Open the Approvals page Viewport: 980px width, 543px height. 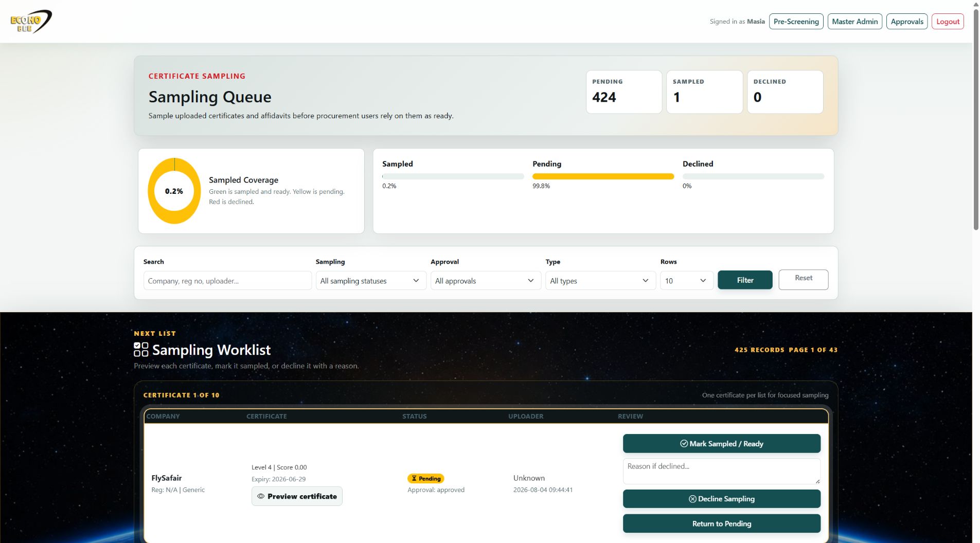[x=906, y=22]
